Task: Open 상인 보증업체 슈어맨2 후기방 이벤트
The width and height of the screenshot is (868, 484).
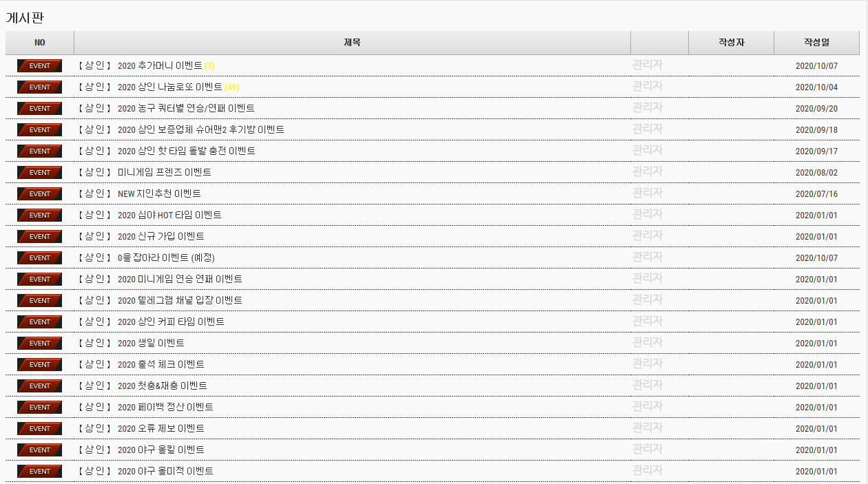Action: 200,130
